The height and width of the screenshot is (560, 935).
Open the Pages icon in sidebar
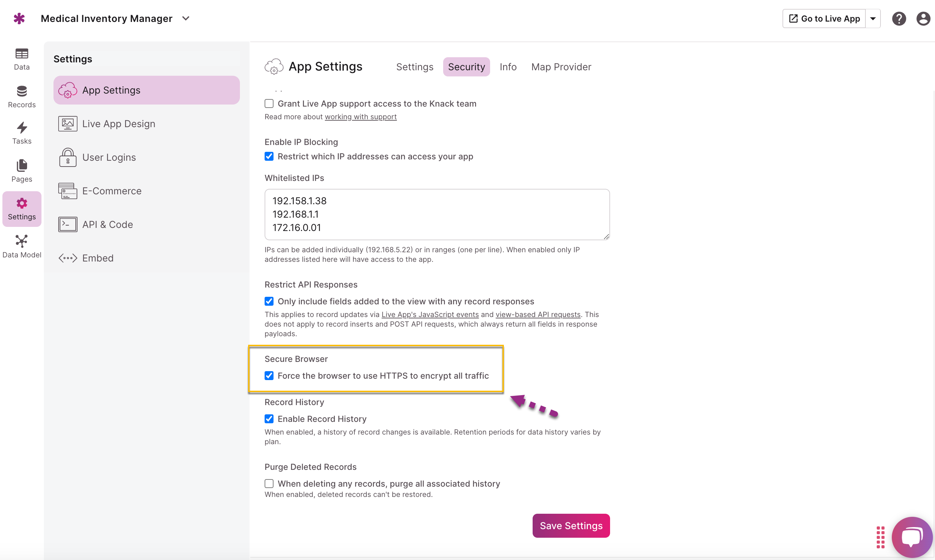pos(22,165)
